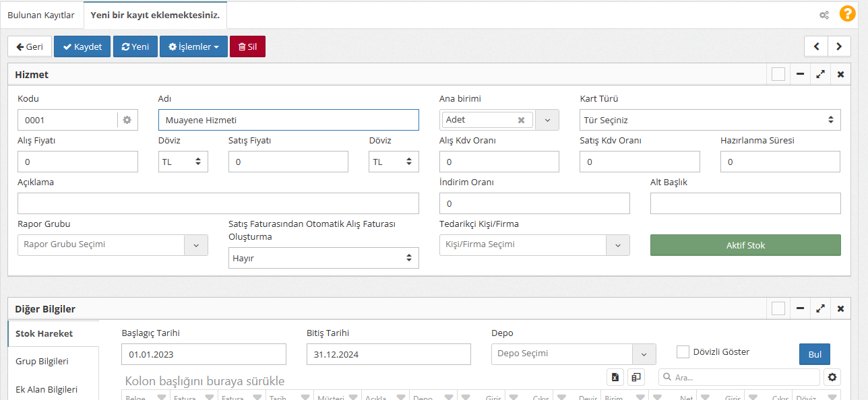The height and width of the screenshot is (400, 868).
Task: Open the Depo Seçimi dropdown
Action: point(644,354)
